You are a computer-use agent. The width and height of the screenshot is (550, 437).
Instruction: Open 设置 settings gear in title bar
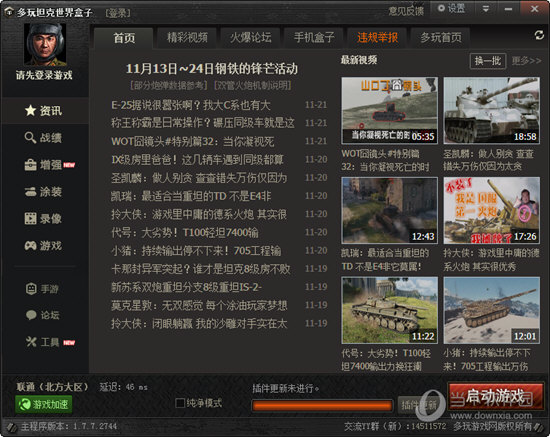[x=451, y=8]
